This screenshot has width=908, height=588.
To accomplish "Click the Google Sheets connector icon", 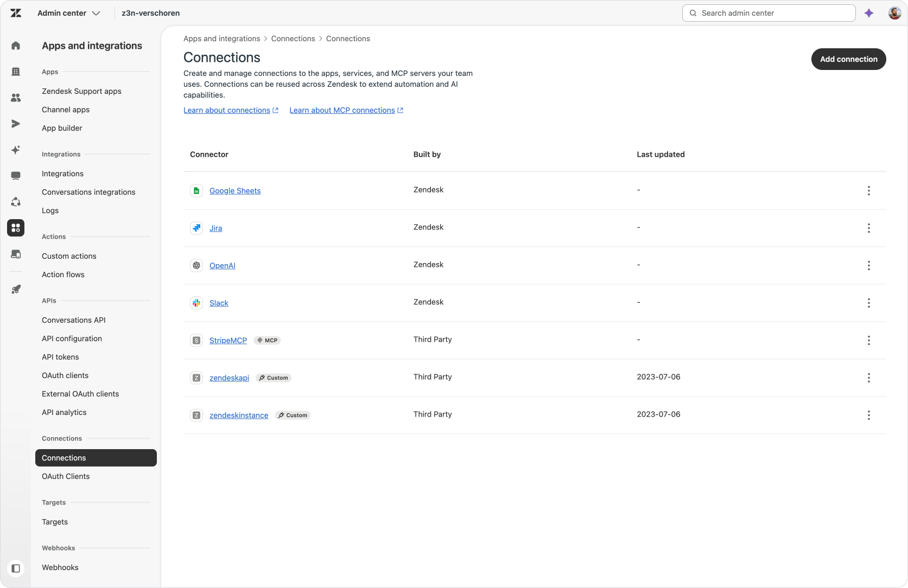I will (196, 190).
